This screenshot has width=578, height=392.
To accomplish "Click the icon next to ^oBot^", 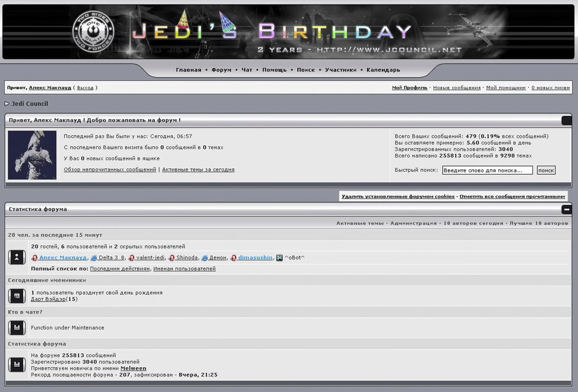I will (x=280, y=257).
